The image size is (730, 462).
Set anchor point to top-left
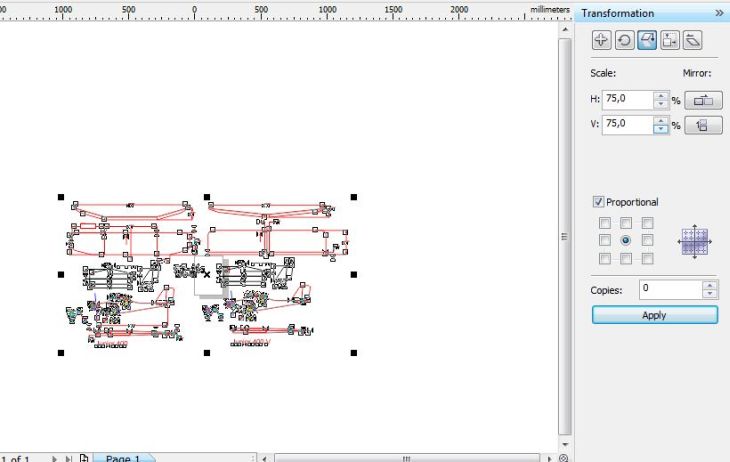604,223
